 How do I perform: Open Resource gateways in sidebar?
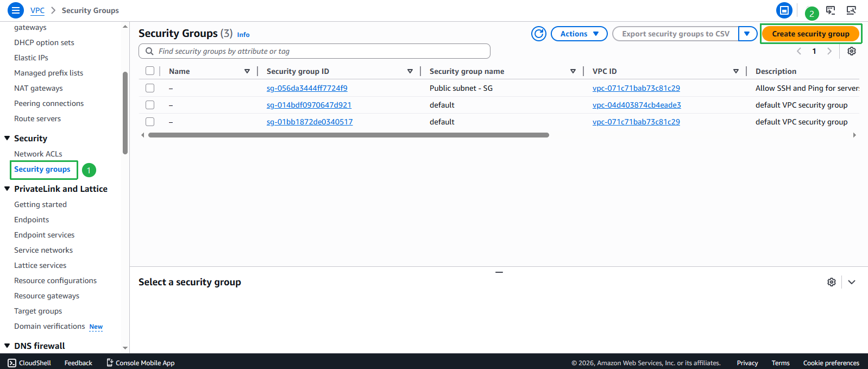pos(47,296)
